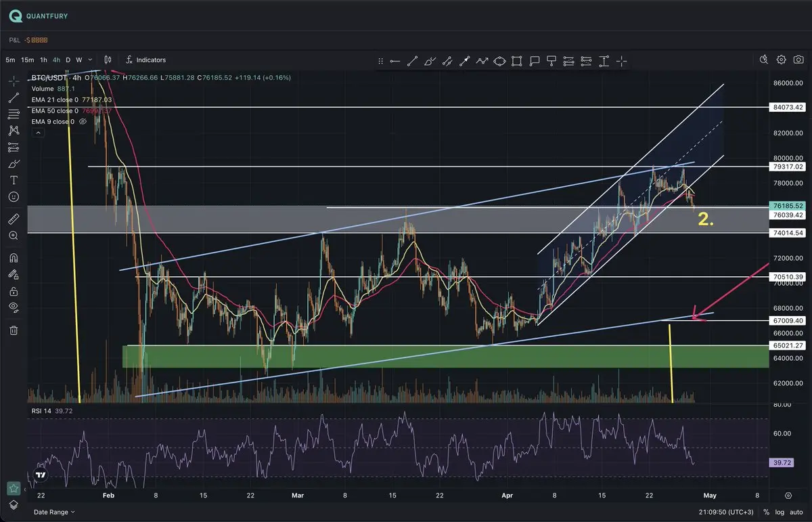Click the 76185.52 current price label
This screenshot has height=522, width=812.
point(788,206)
